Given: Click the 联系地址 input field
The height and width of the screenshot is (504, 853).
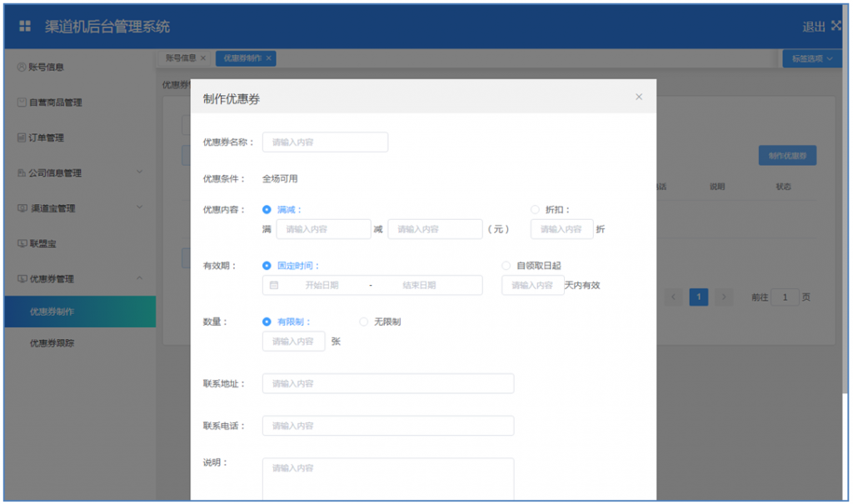Looking at the screenshot, I should tap(388, 384).
